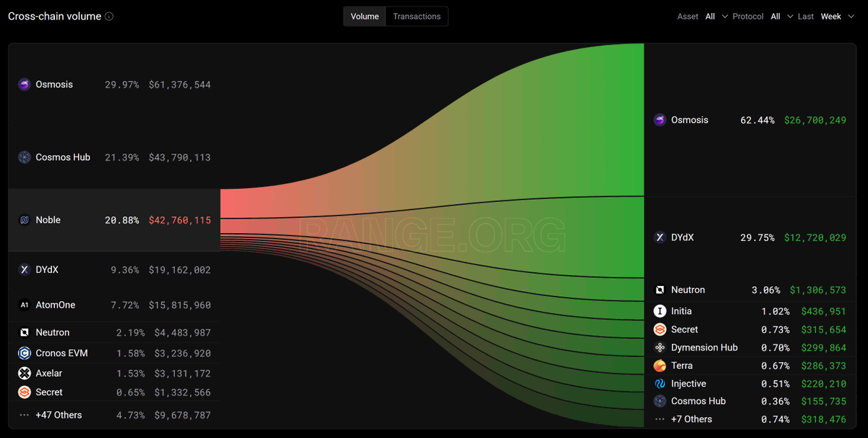
Task: Select the Dymension Hub destination label
Action: coord(705,348)
